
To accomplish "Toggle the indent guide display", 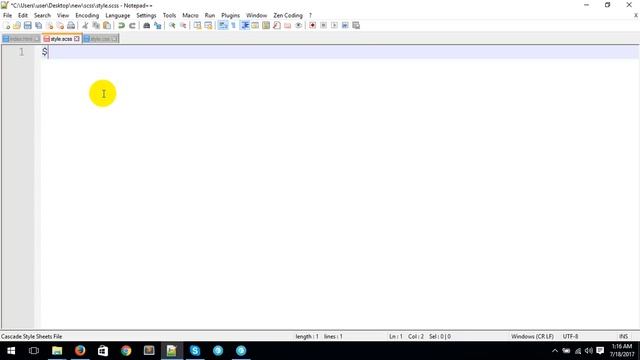I will coord(245,25).
